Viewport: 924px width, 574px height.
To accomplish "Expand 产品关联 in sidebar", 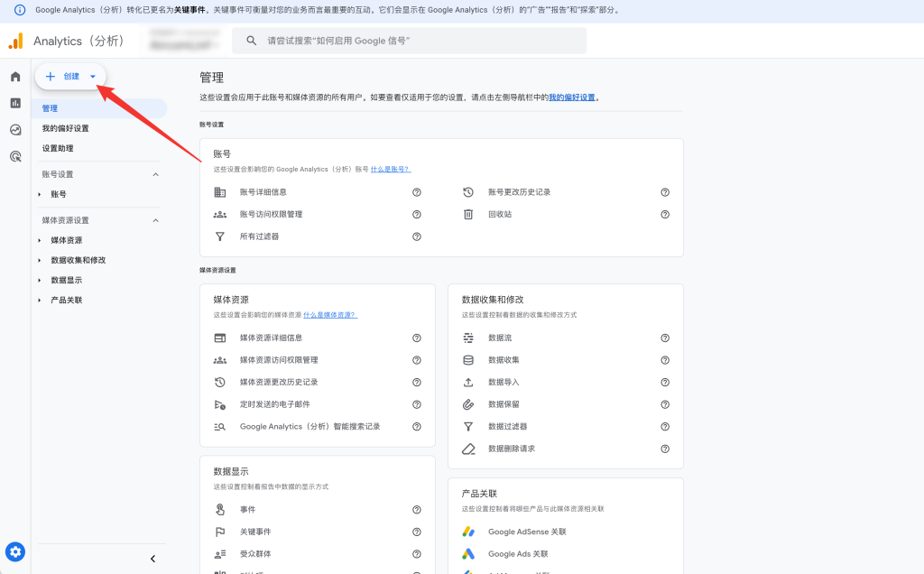I will click(x=40, y=301).
